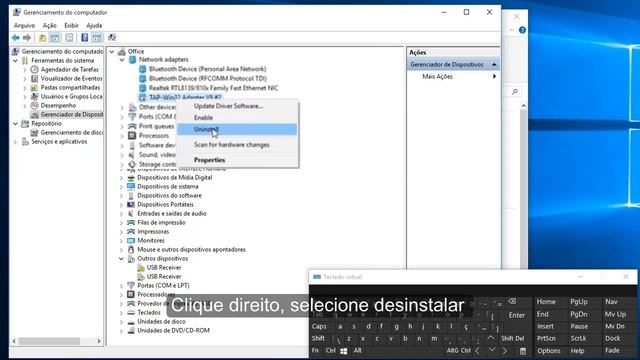This screenshot has width=640, height=360.
Task: Click the Entradas e saídas de áudio icon
Action: coord(131,213)
